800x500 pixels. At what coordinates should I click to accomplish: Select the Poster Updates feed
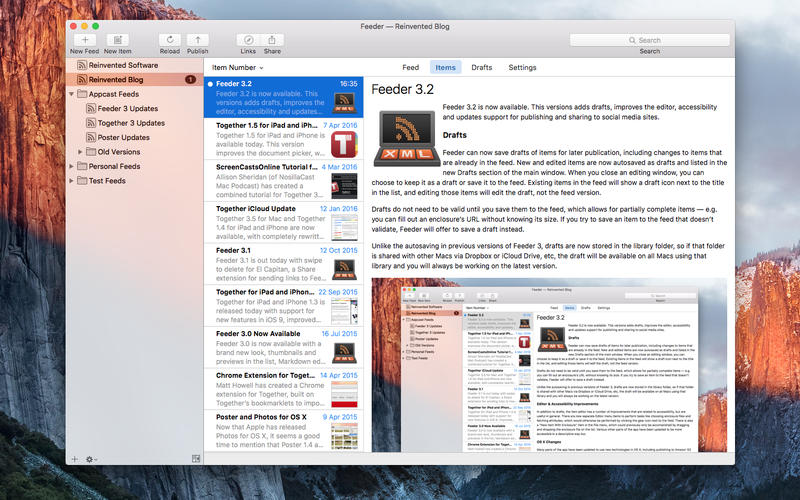[x=135, y=137]
